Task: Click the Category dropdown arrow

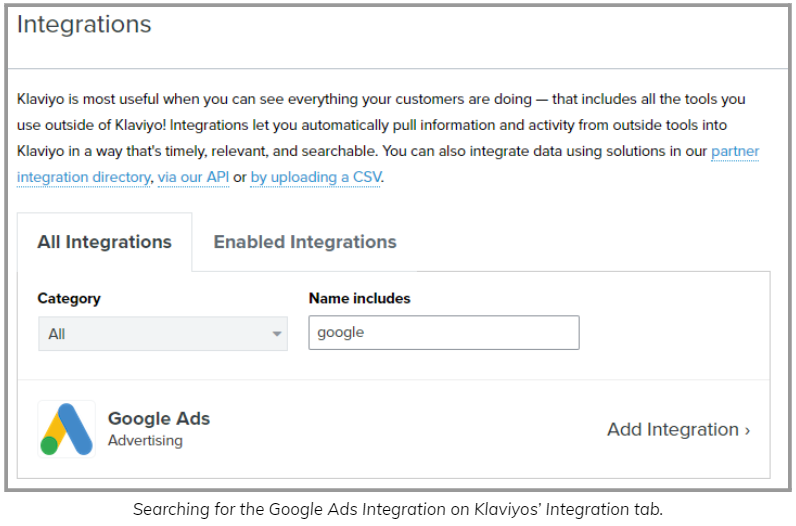Action: tap(277, 334)
